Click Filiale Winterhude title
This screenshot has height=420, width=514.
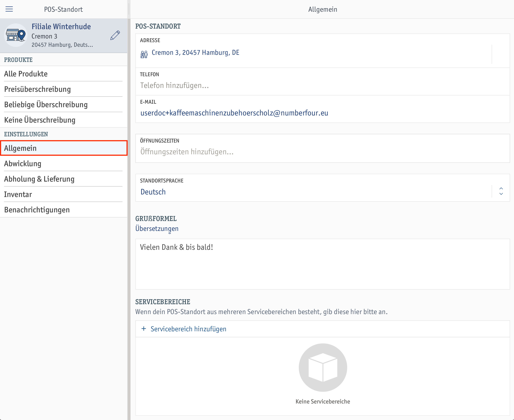[61, 26]
